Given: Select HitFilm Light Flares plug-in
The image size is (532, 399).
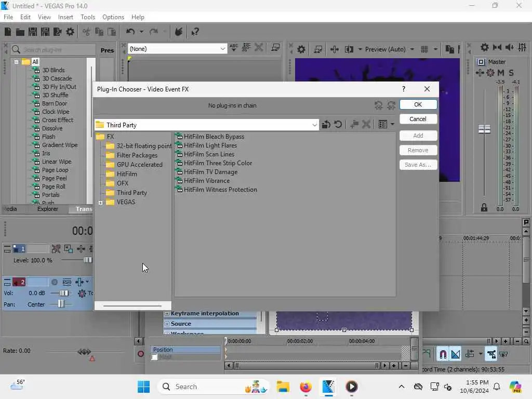Looking at the screenshot, I should click(x=210, y=145).
